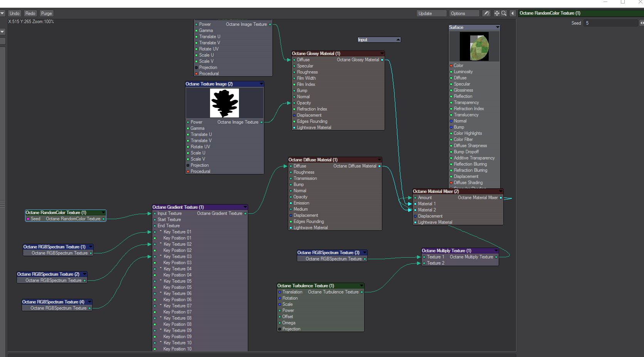Collapse the Surface node
This screenshot has height=357, width=644.
(498, 27)
